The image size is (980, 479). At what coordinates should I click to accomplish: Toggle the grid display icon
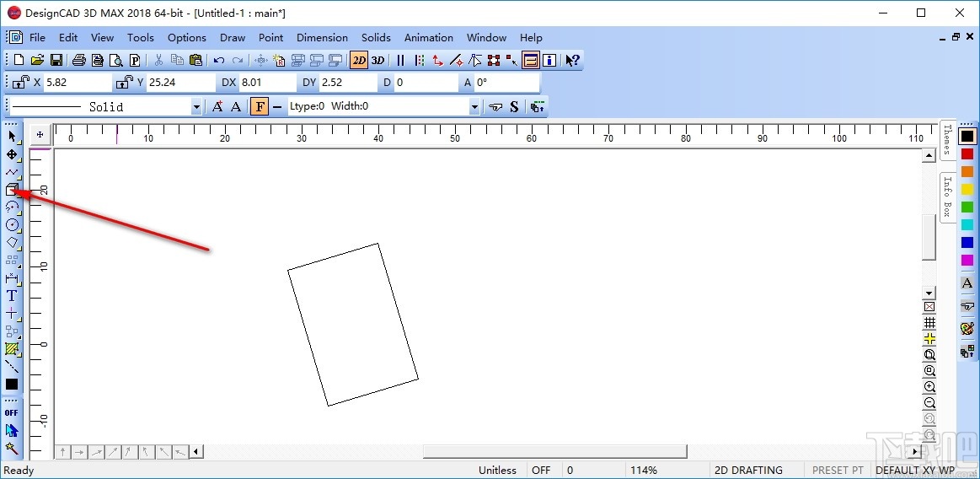929,323
